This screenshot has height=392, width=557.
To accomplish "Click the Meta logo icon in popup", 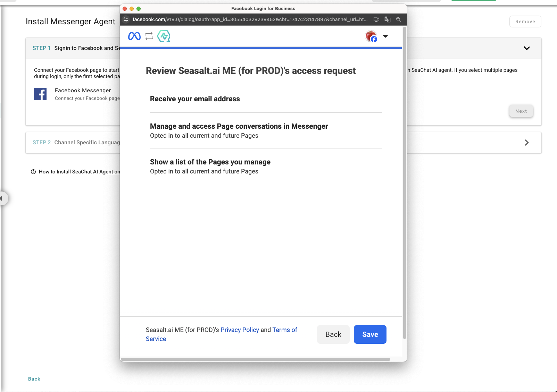I will tap(134, 36).
